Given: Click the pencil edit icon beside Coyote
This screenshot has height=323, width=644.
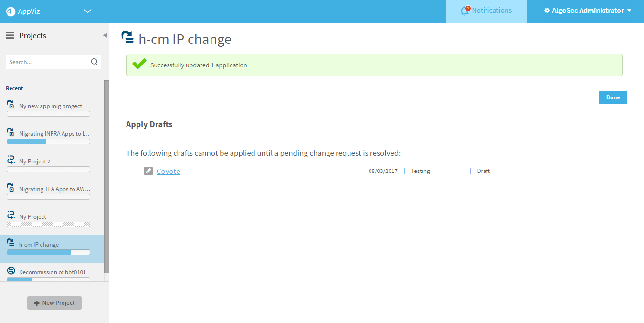Looking at the screenshot, I should (148, 171).
